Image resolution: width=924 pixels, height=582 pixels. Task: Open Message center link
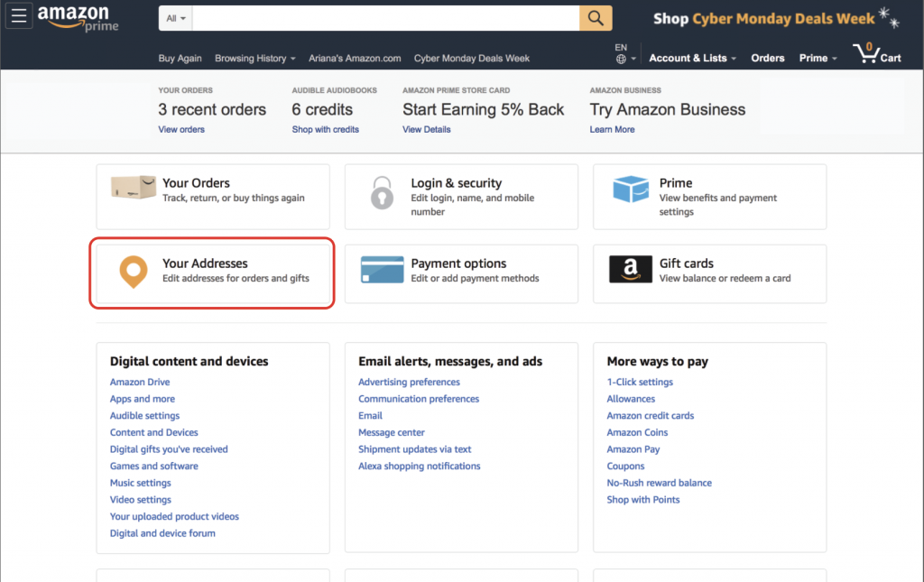392,432
